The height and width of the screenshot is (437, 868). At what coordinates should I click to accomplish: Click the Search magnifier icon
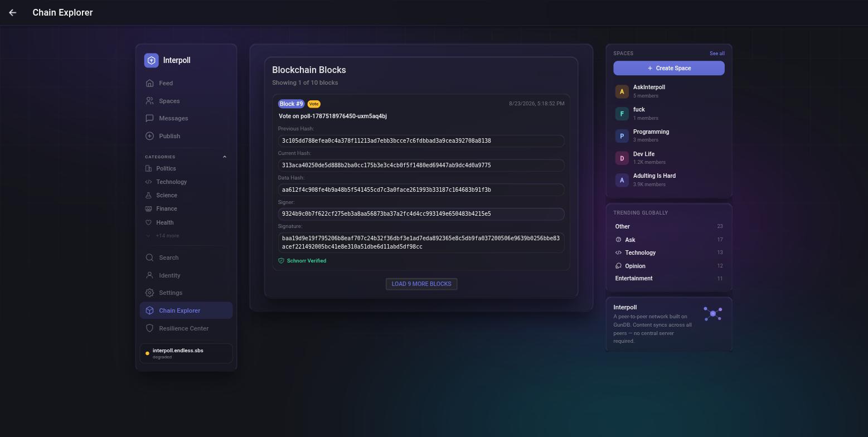pyautogui.click(x=149, y=258)
